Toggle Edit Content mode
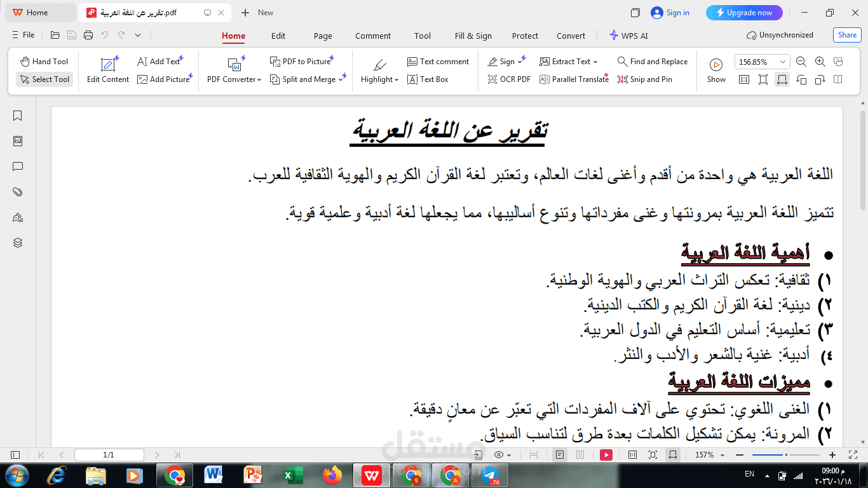 click(107, 70)
